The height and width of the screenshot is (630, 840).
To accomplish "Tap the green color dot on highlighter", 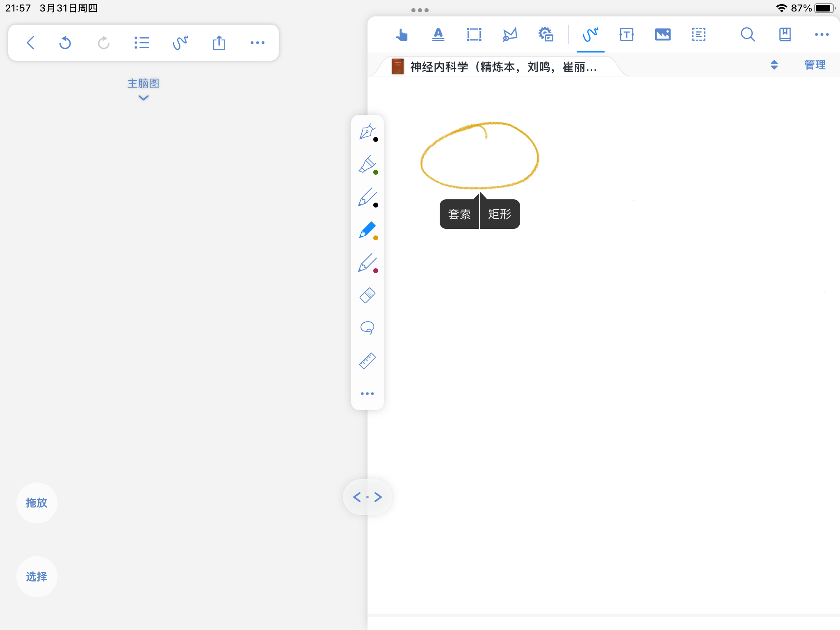I will pyautogui.click(x=376, y=172).
